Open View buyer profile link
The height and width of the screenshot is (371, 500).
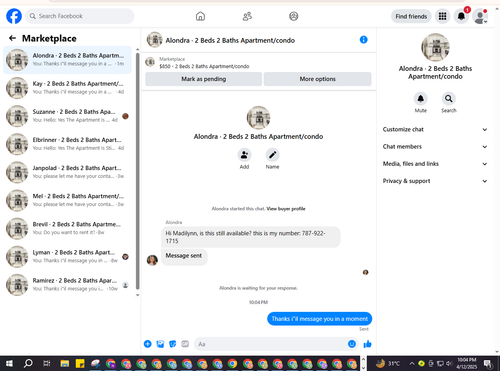286,209
